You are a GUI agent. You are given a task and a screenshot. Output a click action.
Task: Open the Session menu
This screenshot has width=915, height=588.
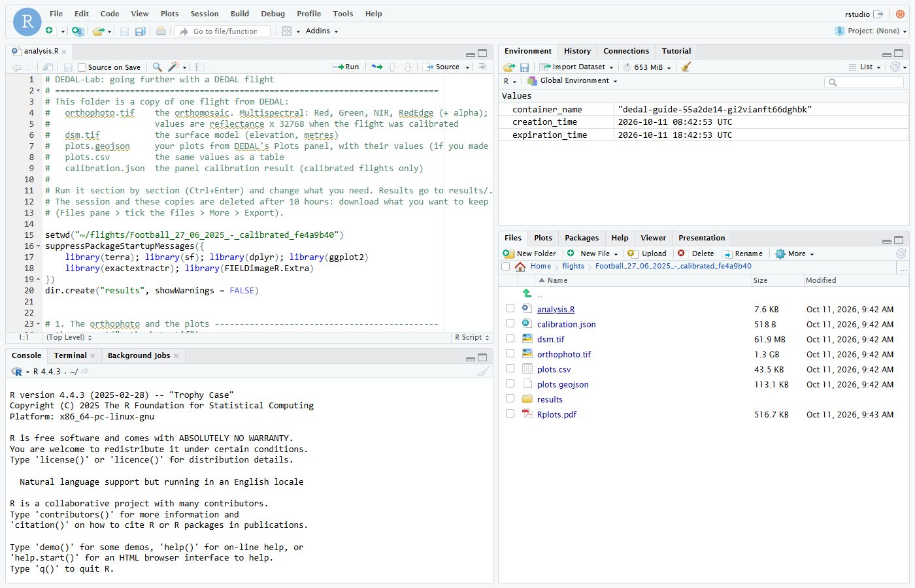coord(205,14)
